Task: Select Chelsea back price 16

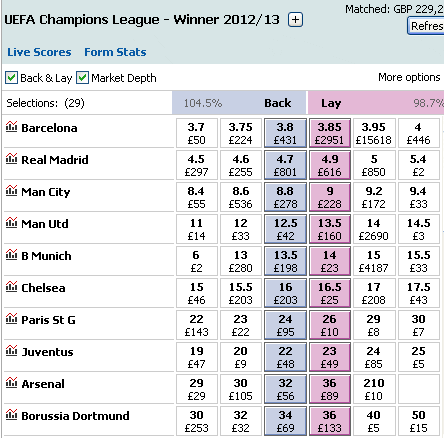Action: tap(285, 293)
